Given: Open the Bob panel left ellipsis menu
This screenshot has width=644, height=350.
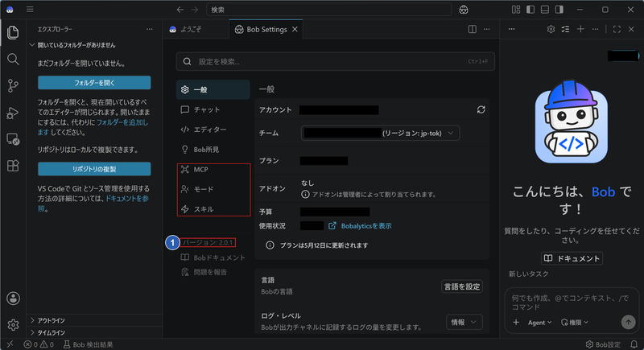Looking at the screenshot, I should [x=511, y=29].
